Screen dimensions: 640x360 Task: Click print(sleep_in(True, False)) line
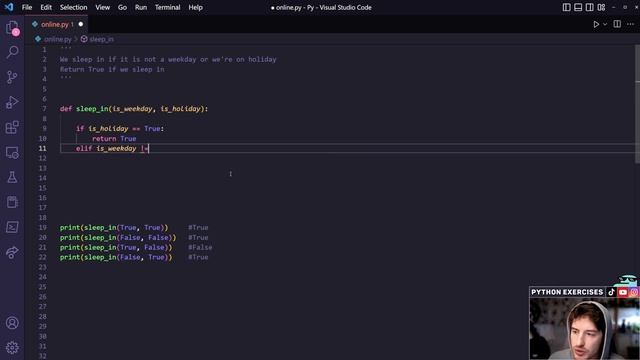[x=116, y=247]
